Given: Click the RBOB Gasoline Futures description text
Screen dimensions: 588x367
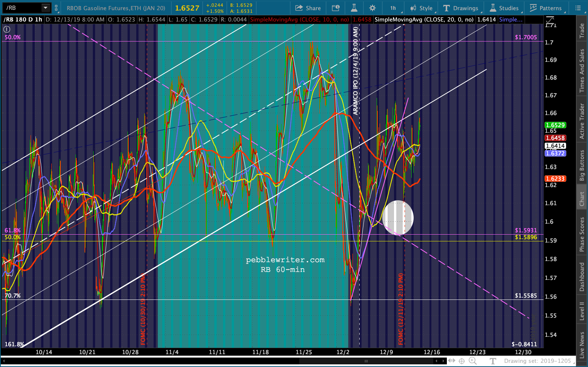Looking at the screenshot, I should pyautogui.click(x=116, y=8).
